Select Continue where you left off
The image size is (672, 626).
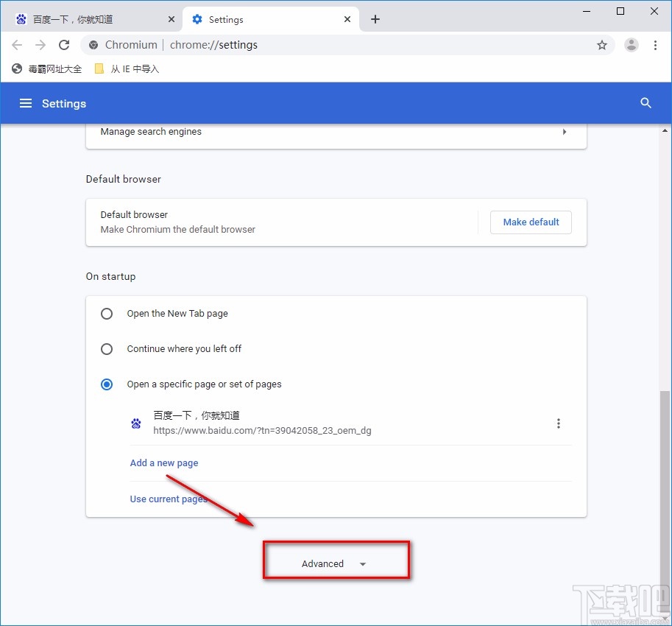pos(107,349)
